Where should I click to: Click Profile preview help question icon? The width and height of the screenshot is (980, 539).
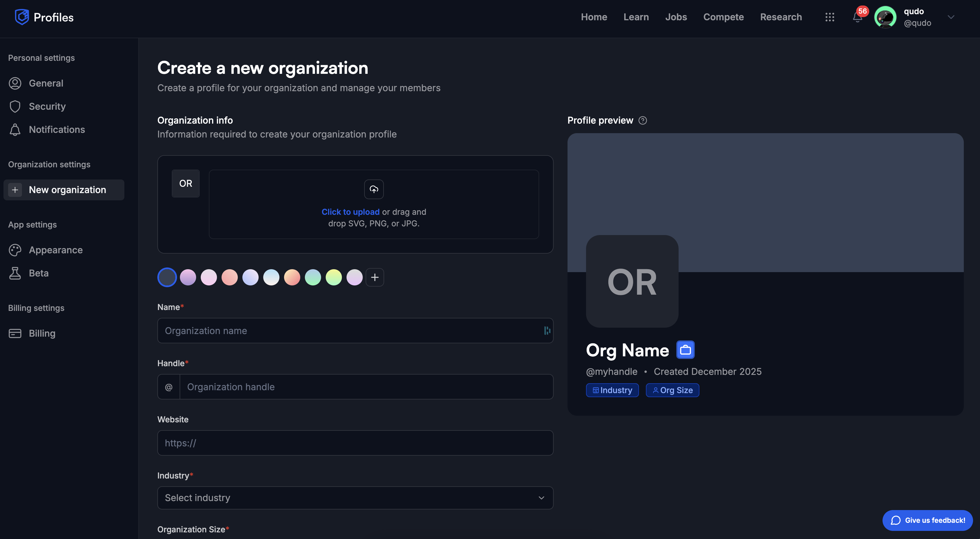click(642, 121)
